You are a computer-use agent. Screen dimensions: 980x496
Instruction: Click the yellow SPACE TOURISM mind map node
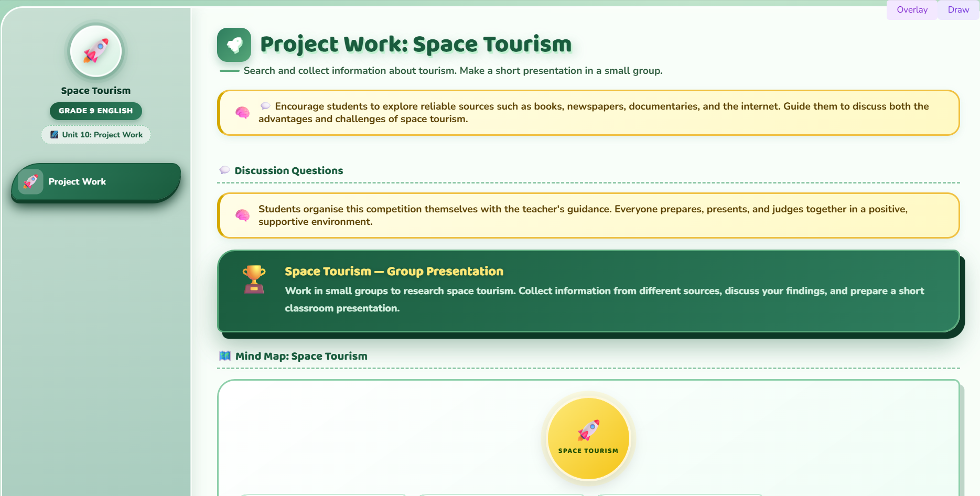pyautogui.click(x=588, y=438)
